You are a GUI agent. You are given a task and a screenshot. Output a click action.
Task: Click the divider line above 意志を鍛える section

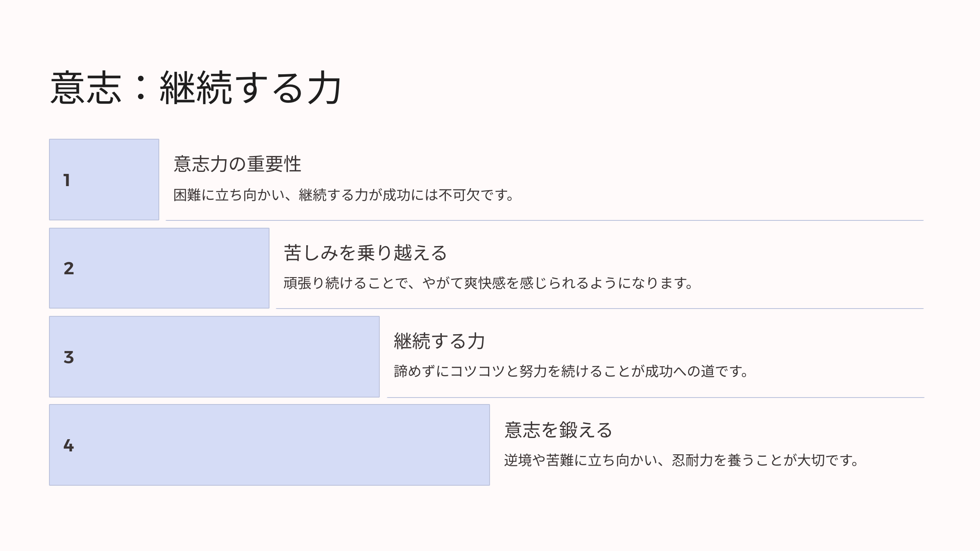[655, 397]
